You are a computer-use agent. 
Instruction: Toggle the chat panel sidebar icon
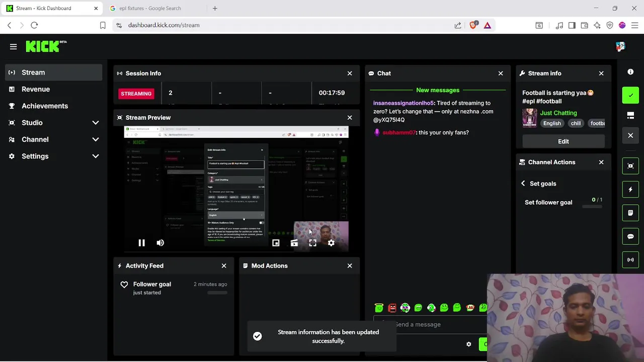pos(630,236)
